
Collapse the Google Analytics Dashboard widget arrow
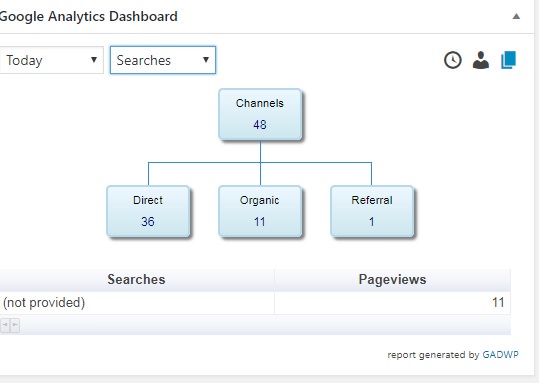coord(516,16)
